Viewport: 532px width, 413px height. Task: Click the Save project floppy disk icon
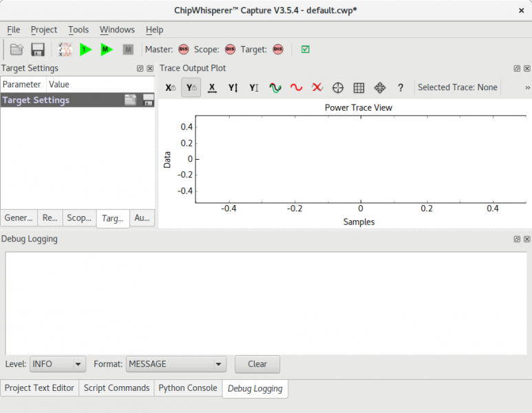click(38, 50)
